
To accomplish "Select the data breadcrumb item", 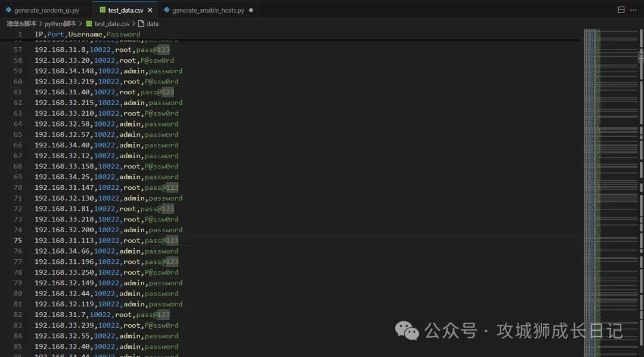I will click(x=153, y=24).
